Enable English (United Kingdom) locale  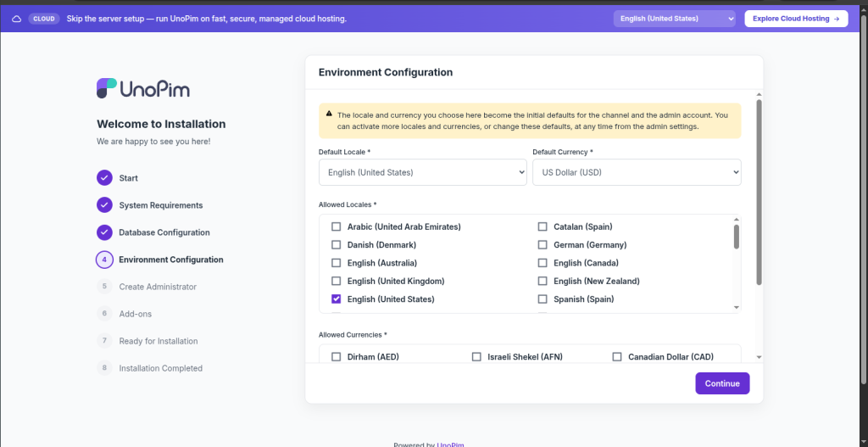[336, 281]
